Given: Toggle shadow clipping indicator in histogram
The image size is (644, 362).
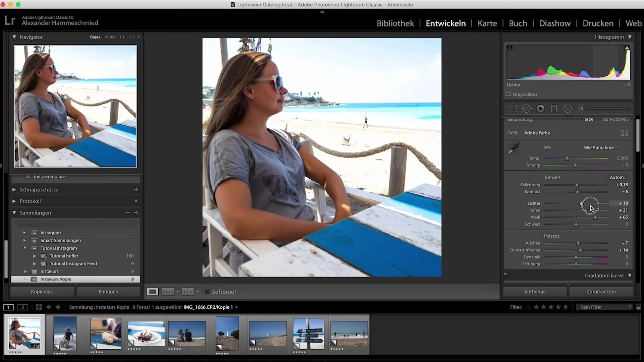Looking at the screenshot, I should pyautogui.click(x=510, y=48).
